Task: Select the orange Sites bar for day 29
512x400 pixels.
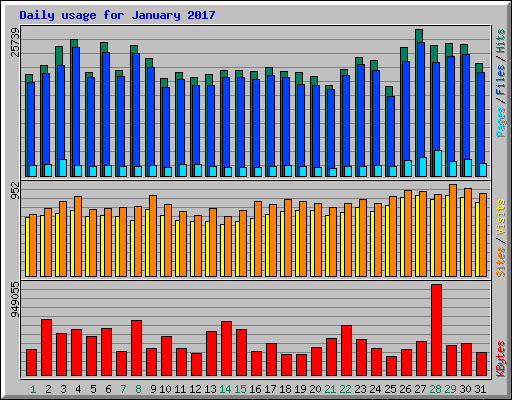Action: (x=453, y=230)
